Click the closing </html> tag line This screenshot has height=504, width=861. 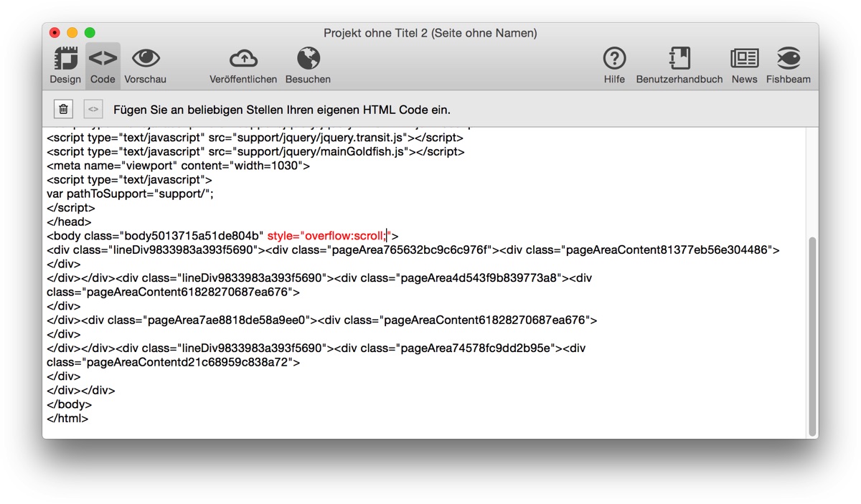[67, 418]
